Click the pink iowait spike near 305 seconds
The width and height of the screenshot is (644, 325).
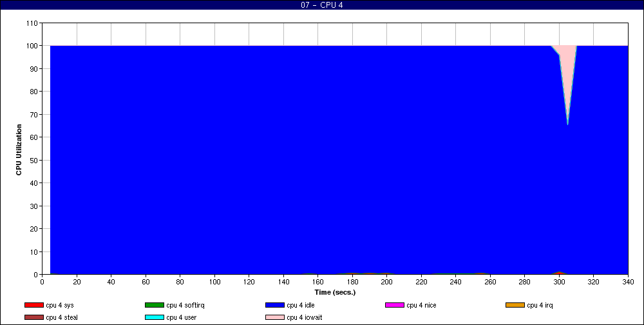pos(567,74)
